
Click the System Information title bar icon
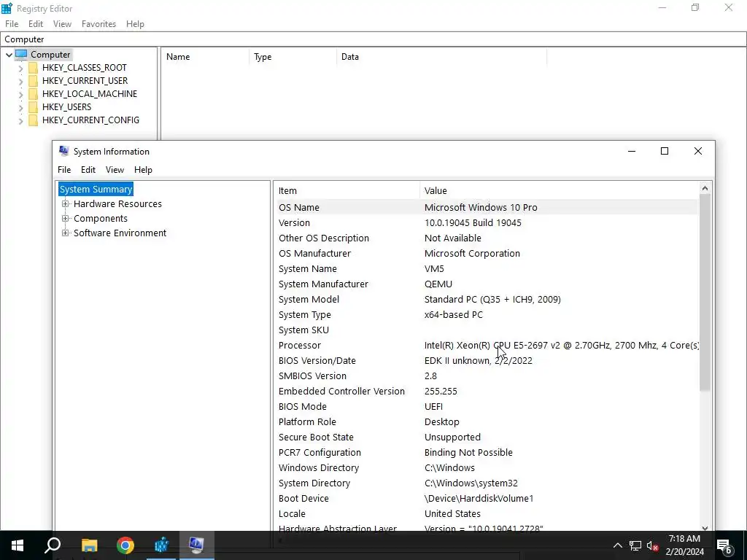[64, 152]
